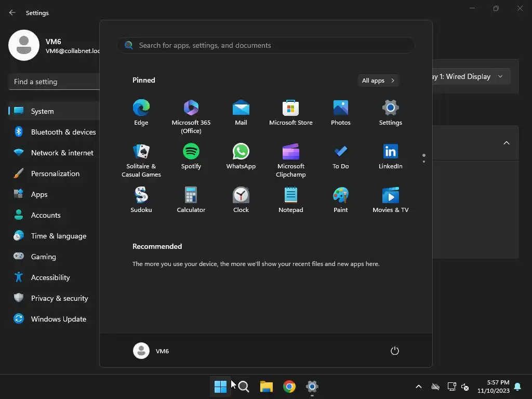Open the Mail app
532x399 pixels.
pyautogui.click(x=241, y=113)
